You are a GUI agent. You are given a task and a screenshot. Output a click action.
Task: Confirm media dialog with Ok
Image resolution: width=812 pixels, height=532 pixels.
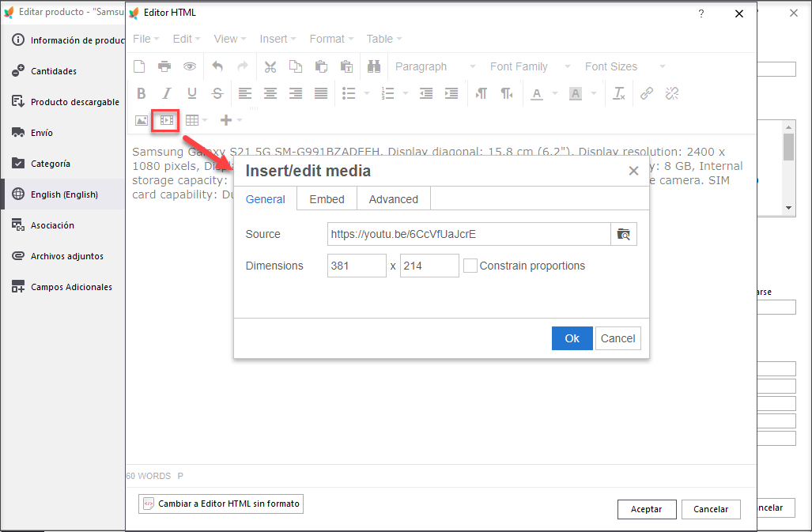pos(572,338)
